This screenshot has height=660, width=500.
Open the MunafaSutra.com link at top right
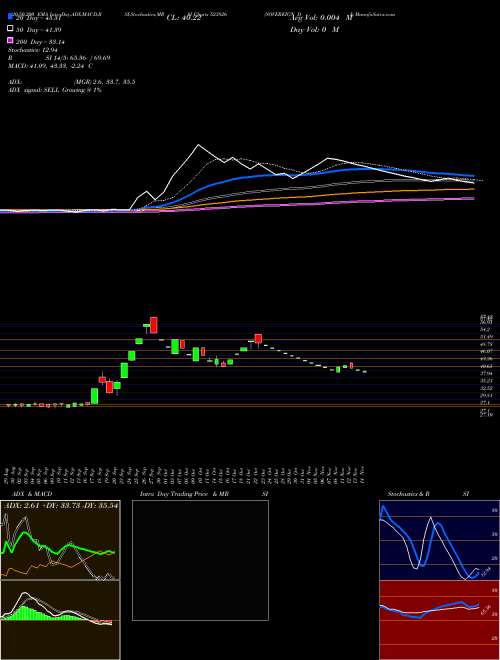(373, 14)
